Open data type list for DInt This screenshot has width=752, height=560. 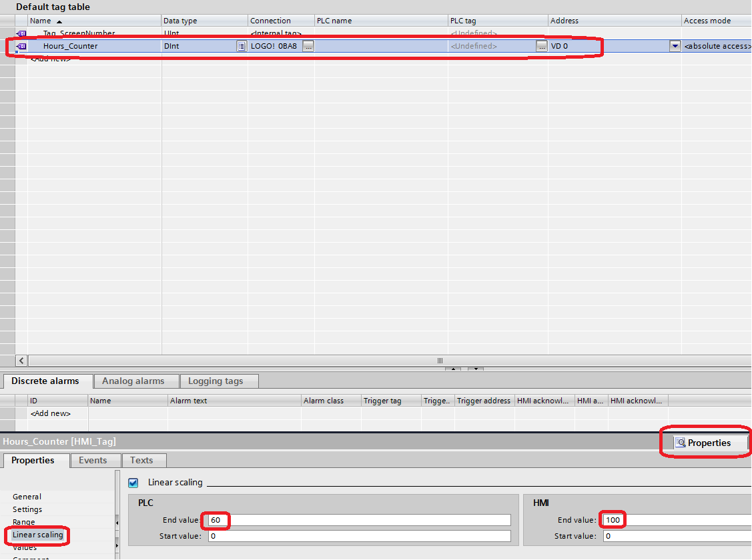(242, 47)
